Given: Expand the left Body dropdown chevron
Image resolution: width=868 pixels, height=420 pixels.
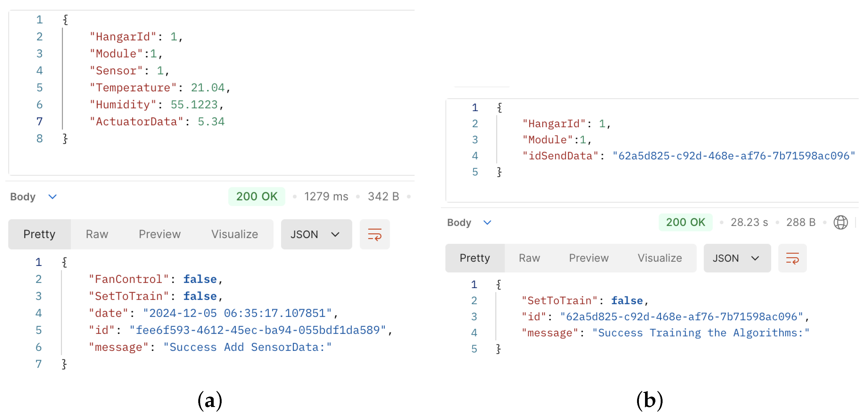Looking at the screenshot, I should 52,196.
